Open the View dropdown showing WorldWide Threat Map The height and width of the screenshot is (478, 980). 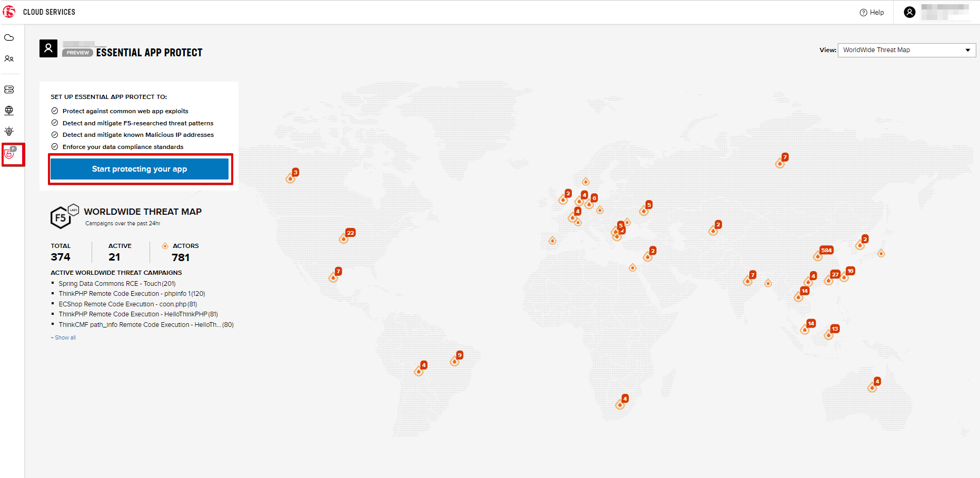(x=907, y=50)
